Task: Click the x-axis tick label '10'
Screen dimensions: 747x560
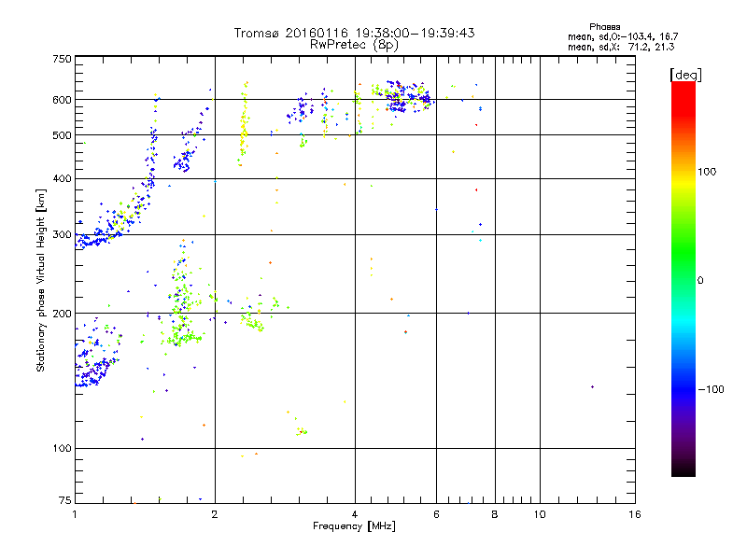Action: 540,514
